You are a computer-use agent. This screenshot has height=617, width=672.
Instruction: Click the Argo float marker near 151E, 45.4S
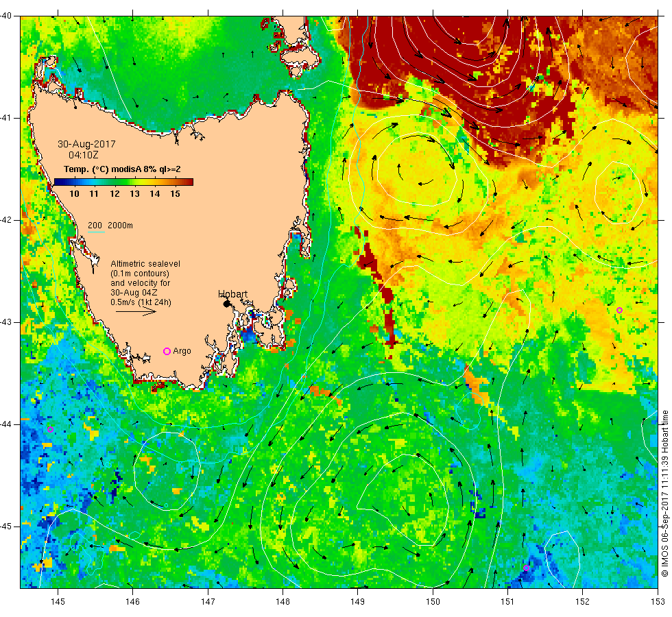pos(527,568)
